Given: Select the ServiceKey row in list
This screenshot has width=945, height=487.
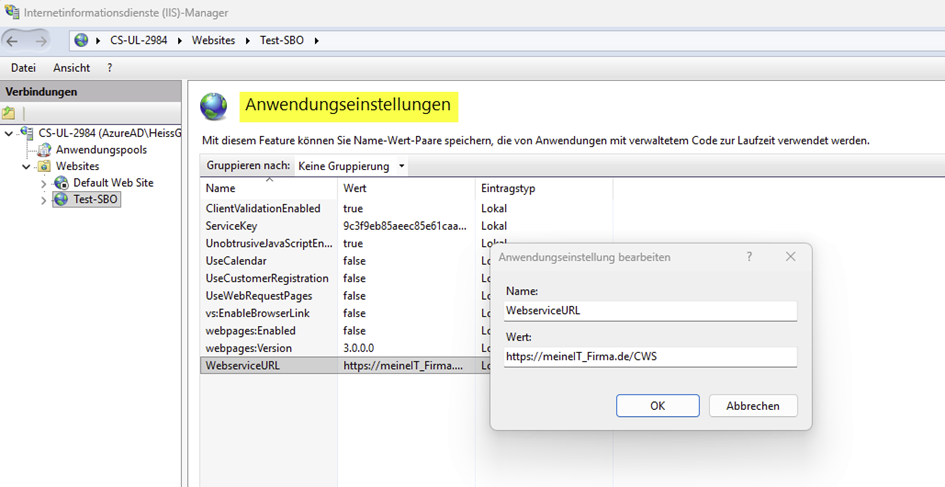Looking at the screenshot, I should pos(232,226).
